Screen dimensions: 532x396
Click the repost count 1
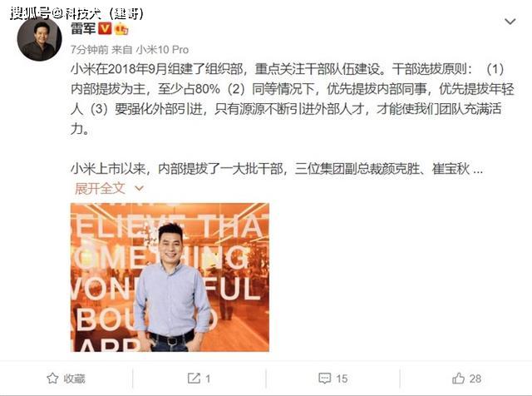(208, 379)
